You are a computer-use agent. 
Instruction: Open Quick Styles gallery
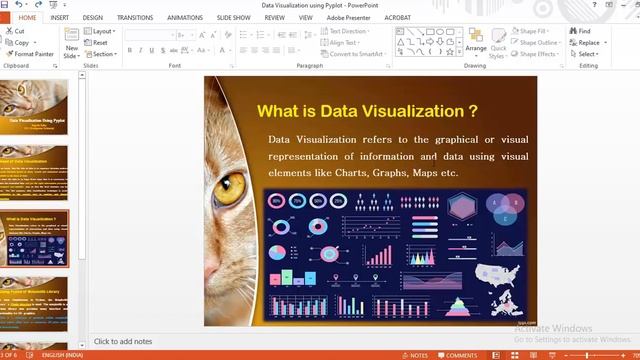498,43
